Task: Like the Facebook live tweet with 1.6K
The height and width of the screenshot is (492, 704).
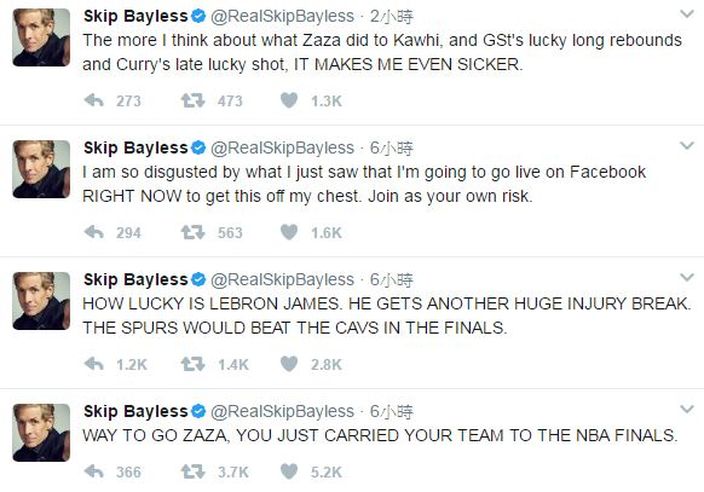Action: pos(289,232)
